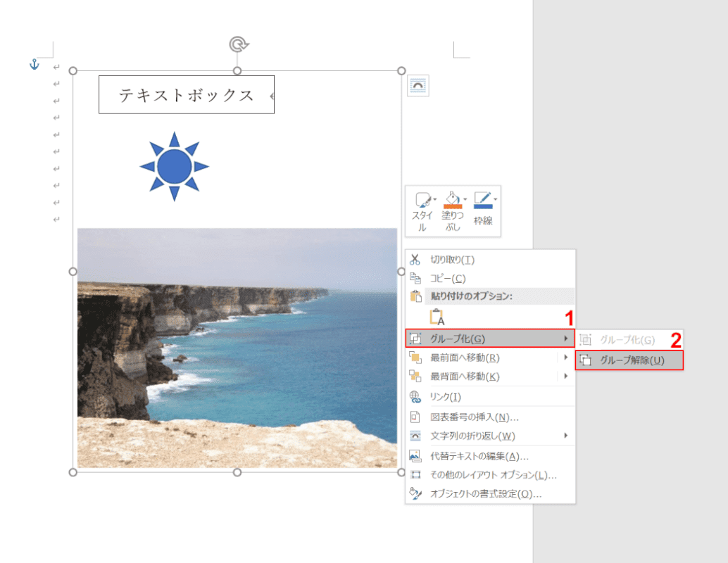Image resolution: width=728 pixels, height=563 pixels.
Task: Select the coastal cliff photograph
Action: pos(237,348)
